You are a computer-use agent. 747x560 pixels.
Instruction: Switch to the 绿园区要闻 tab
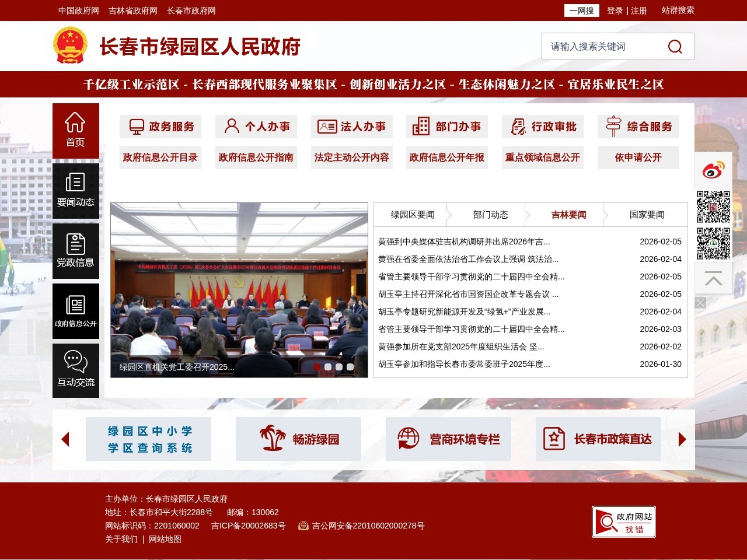point(413,215)
